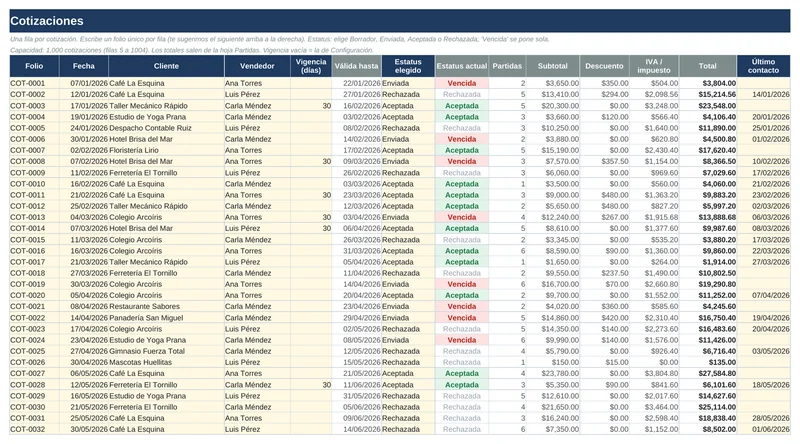Select last contact cell 28/05/2026
800x444 pixels.
coord(763,418)
